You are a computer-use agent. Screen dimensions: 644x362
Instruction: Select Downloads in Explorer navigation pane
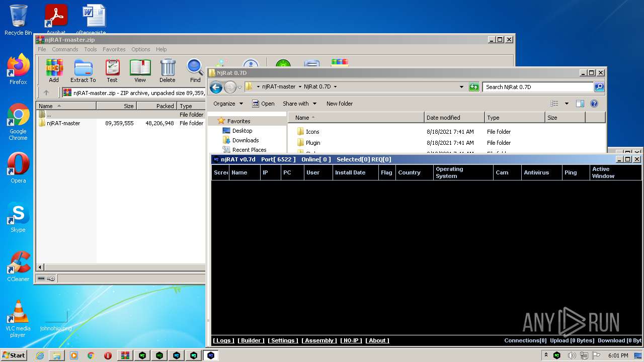(246, 140)
